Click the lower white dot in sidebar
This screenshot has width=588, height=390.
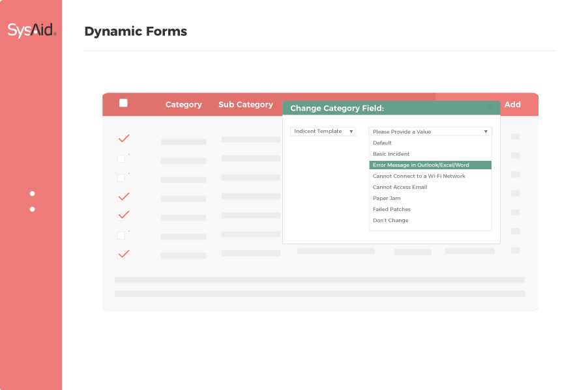point(32,209)
